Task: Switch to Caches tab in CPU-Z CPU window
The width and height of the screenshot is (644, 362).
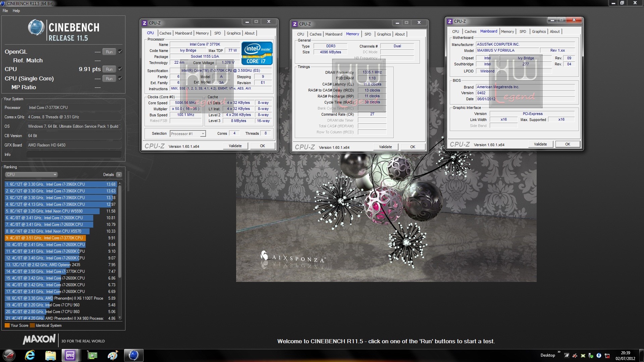Action: coord(165,33)
